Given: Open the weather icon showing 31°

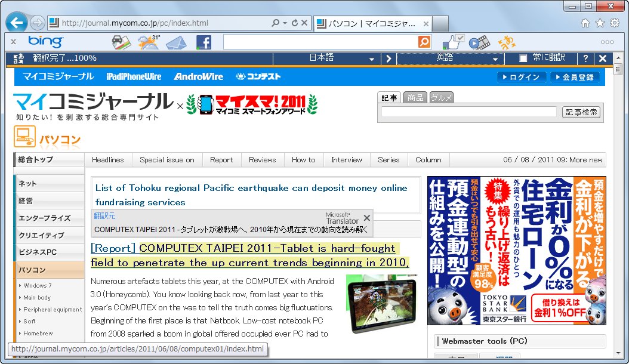Looking at the screenshot, I should [149, 42].
